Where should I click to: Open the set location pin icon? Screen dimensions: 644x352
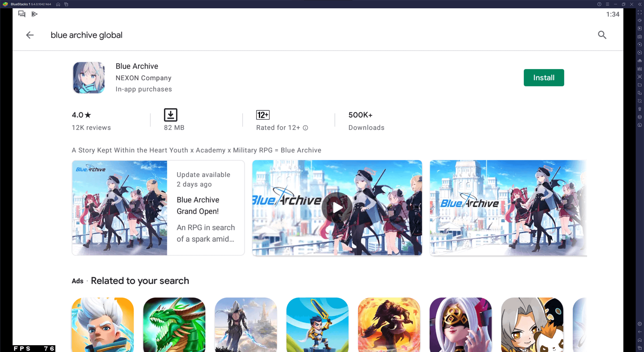pyautogui.click(x=640, y=109)
